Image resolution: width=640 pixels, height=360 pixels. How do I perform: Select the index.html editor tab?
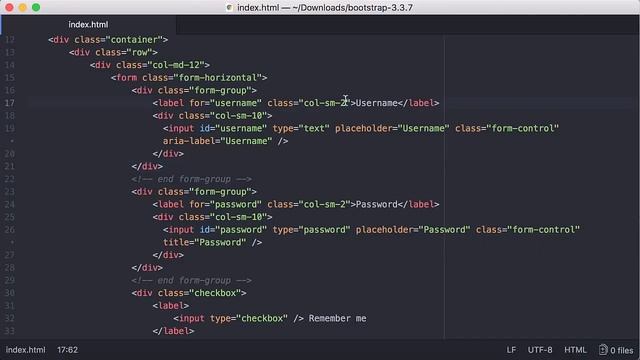[x=88, y=24]
